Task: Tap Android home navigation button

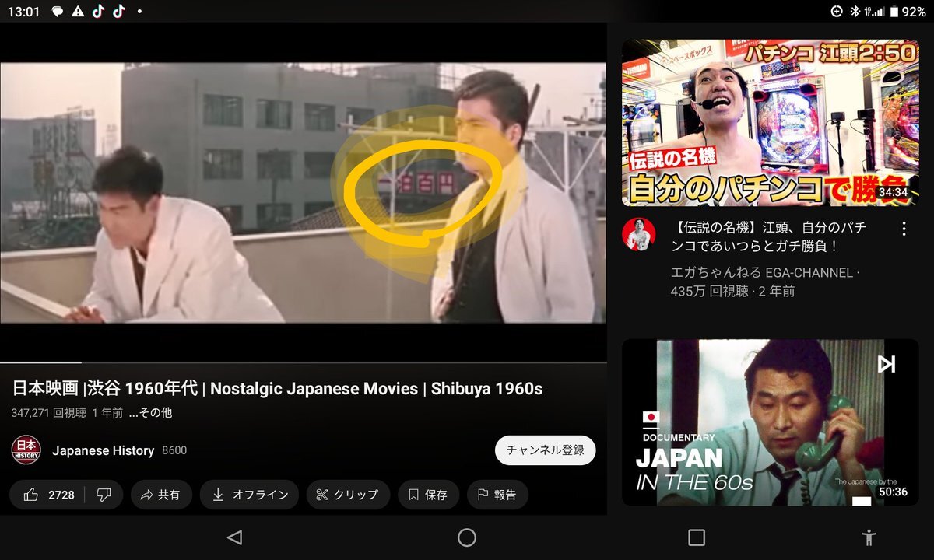Action: point(466,537)
